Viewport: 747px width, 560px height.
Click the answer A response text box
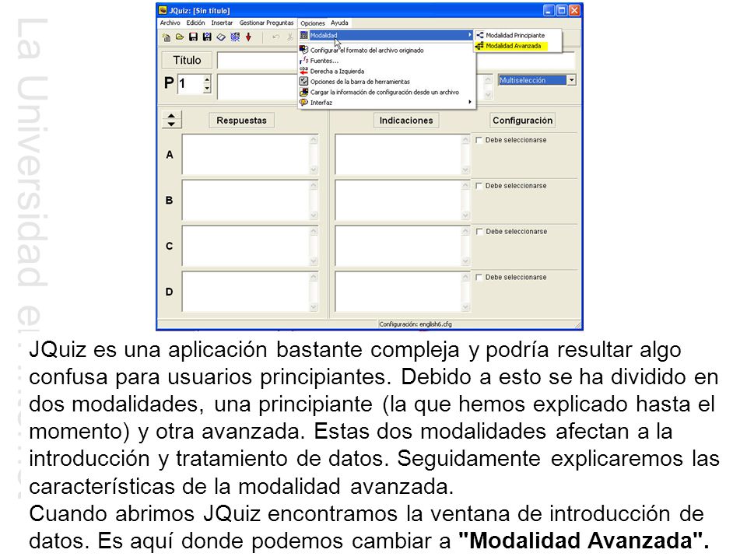246,155
